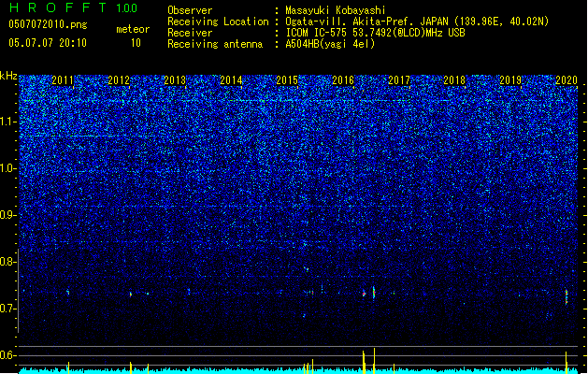Click the 2016 time marker
The width and height of the screenshot is (588, 374).
tap(343, 79)
